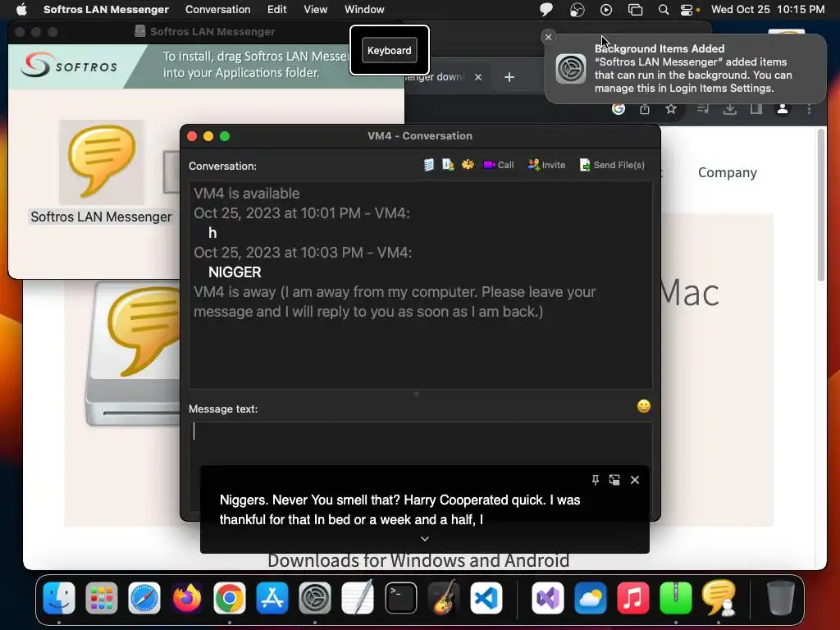Screen dimensions: 840x630
Task: Invite users with the Invite button
Action: point(546,165)
